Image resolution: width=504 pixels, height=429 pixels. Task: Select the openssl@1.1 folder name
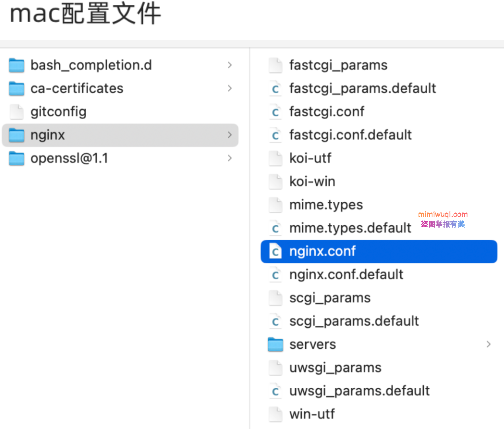coord(69,158)
